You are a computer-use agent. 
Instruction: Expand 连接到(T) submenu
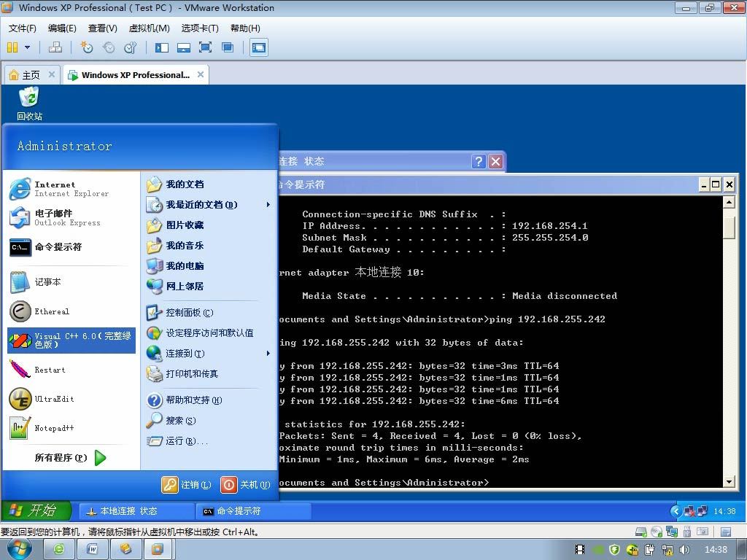point(209,354)
